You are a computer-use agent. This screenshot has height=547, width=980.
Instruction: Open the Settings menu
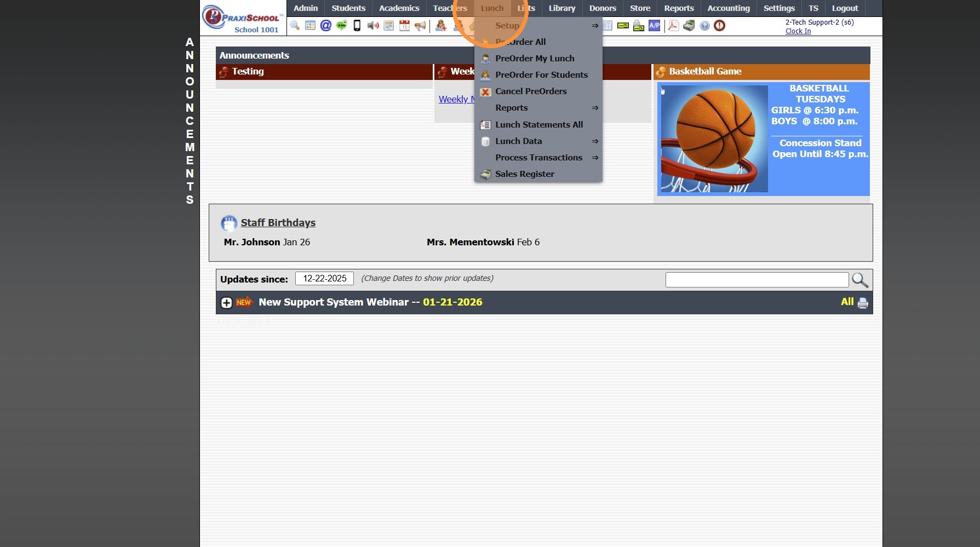tap(779, 8)
